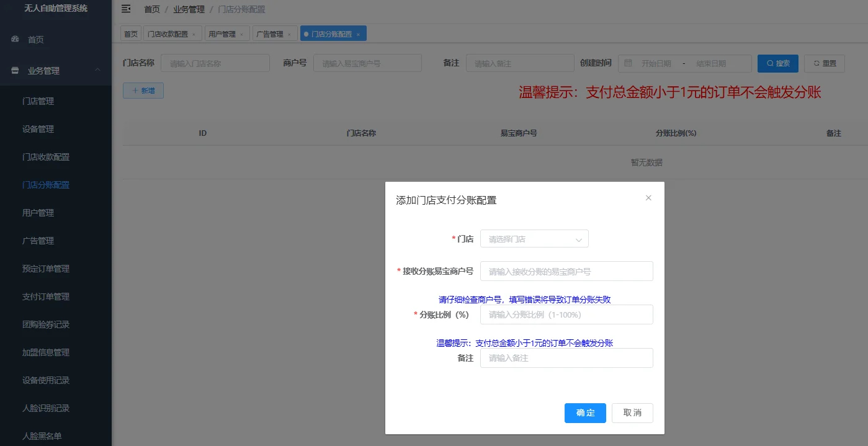Dismiss the dialog via the 取消 button

pos(632,413)
